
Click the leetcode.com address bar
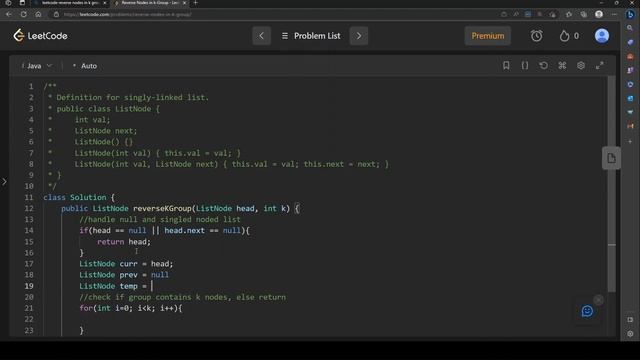pyautogui.click(x=273, y=14)
